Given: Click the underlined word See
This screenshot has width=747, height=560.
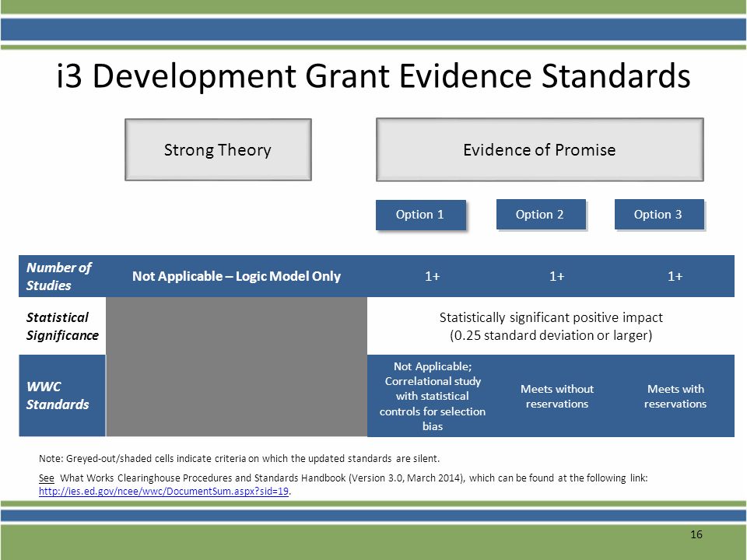Looking at the screenshot, I should 46,478.
